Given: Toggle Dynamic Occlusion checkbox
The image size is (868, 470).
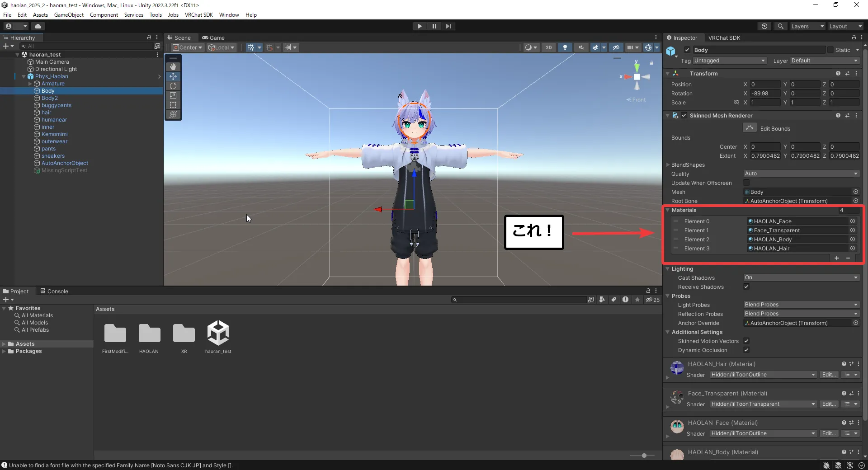Looking at the screenshot, I should pos(746,350).
